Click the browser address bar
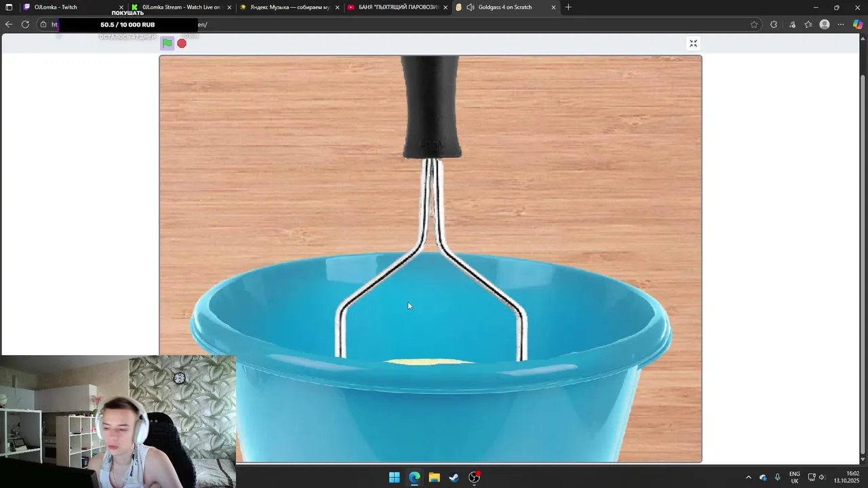The height and width of the screenshot is (488, 868). 400,24
